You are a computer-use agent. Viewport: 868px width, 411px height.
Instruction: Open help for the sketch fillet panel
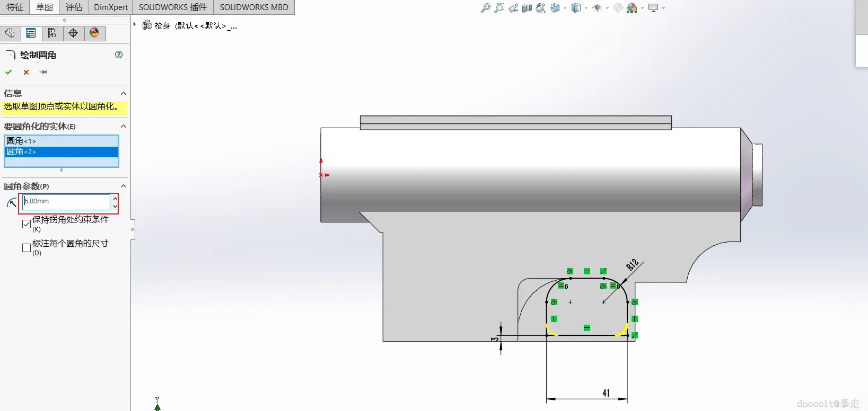pyautogui.click(x=119, y=55)
